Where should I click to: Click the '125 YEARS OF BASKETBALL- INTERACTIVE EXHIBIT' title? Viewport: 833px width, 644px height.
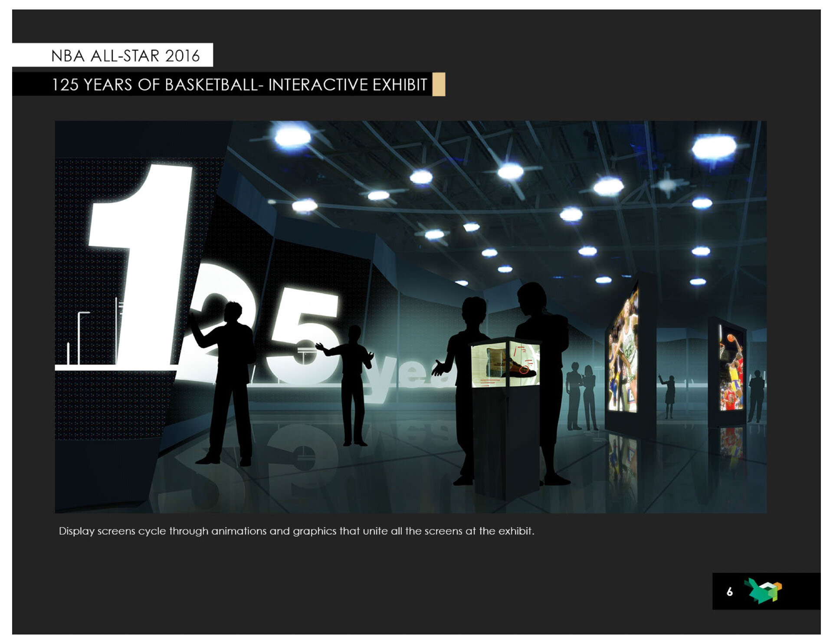(x=239, y=85)
